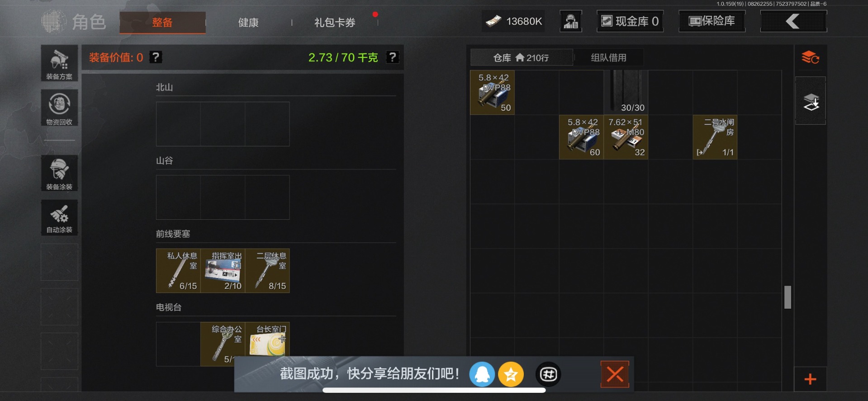Click the stack-all-to-storage layers icon
Viewport: 868px width, 401px height.
coord(811,102)
